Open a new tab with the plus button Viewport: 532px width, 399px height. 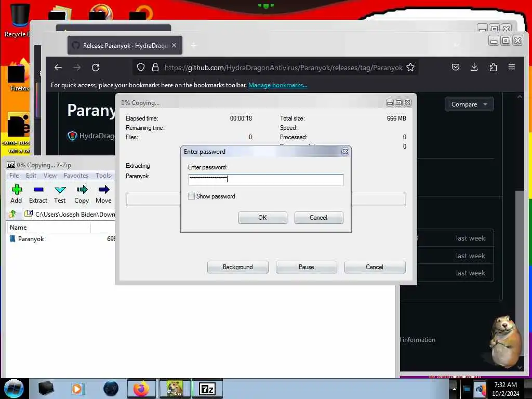194,45
